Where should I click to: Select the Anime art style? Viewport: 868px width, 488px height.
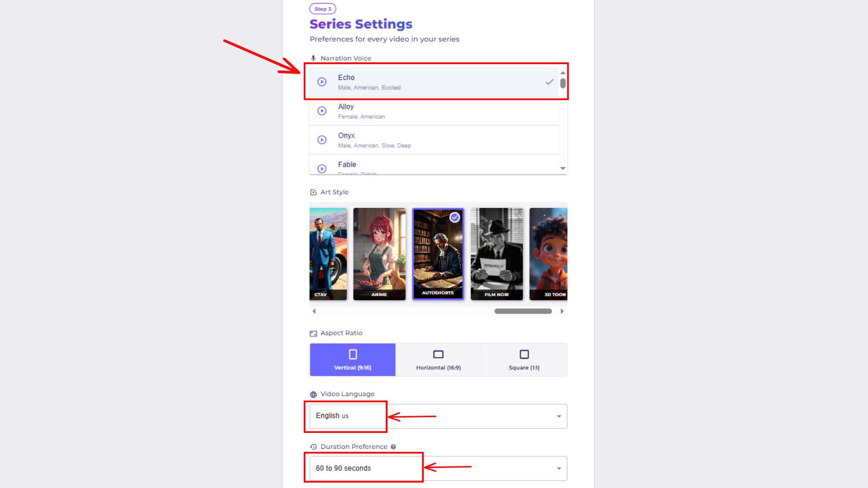click(x=379, y=253)
